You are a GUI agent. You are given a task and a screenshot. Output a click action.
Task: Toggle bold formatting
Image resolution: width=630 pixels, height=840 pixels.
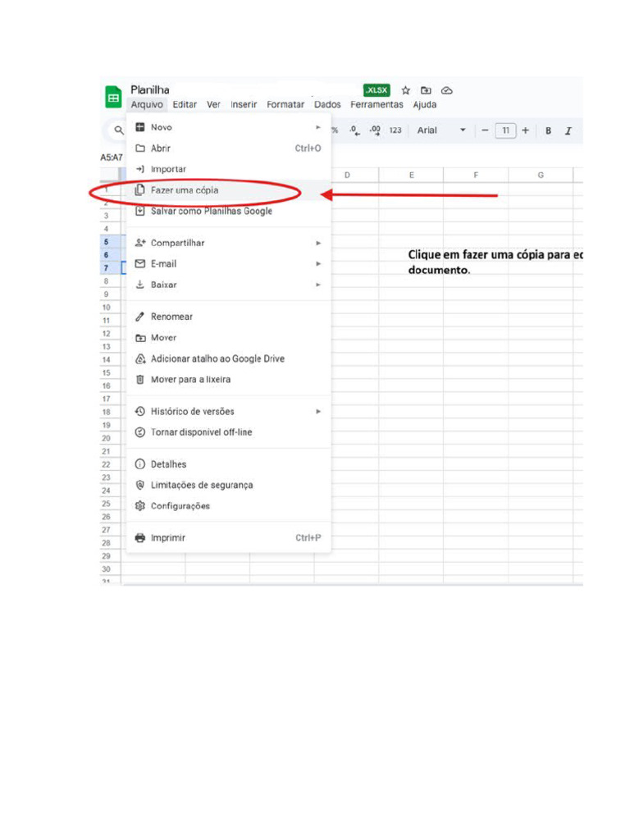[548, 130]
